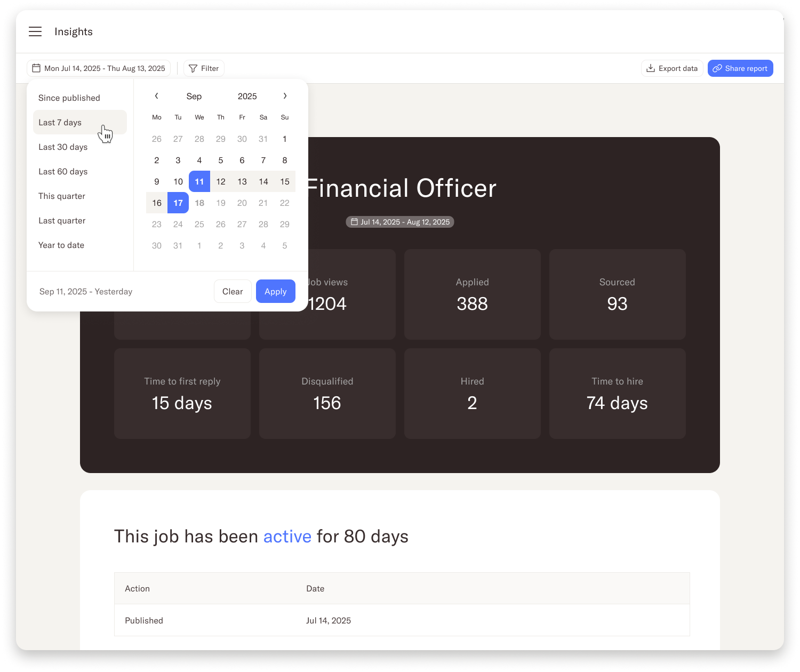This screenshot has width=800, height=672.
Task: Click the Filter button
Action: (204, 68)
